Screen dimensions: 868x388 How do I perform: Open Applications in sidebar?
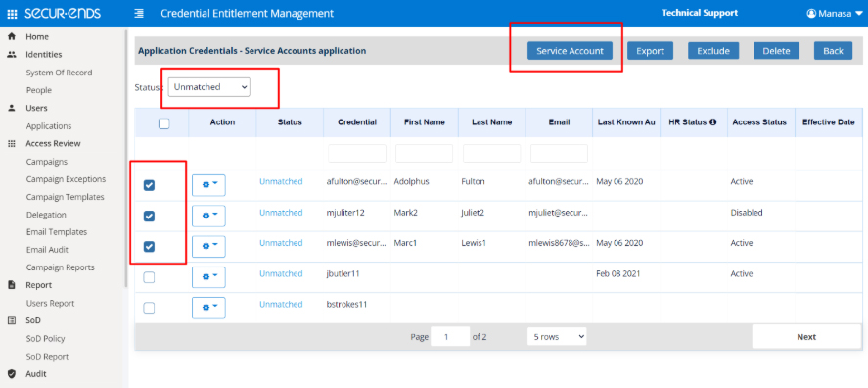click(49, 125)
